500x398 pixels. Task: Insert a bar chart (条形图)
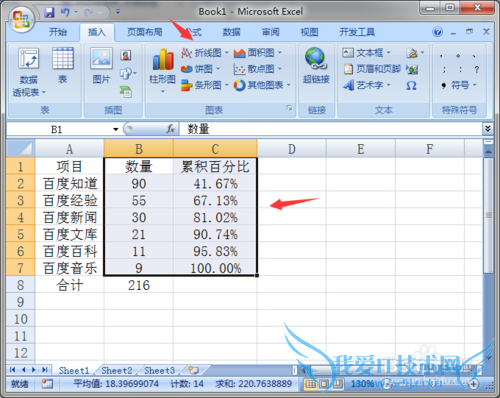(x=205, y=85)
